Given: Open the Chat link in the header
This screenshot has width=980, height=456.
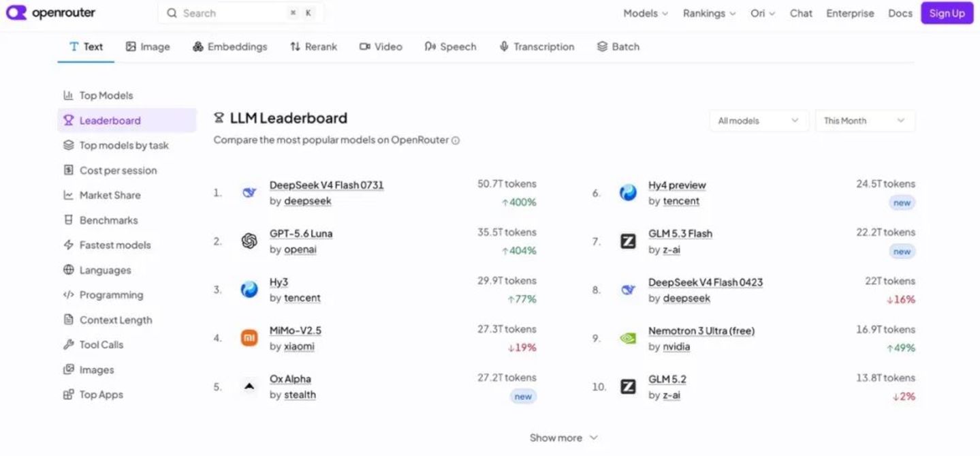Looking at the screenshot, I should tap(801, 13).
